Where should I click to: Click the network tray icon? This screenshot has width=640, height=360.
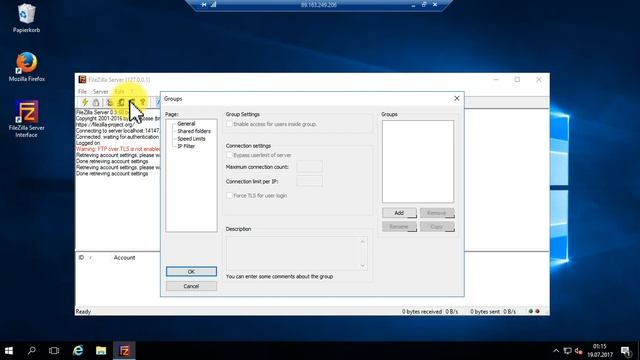pyautogui.click(x=567, y=351)
